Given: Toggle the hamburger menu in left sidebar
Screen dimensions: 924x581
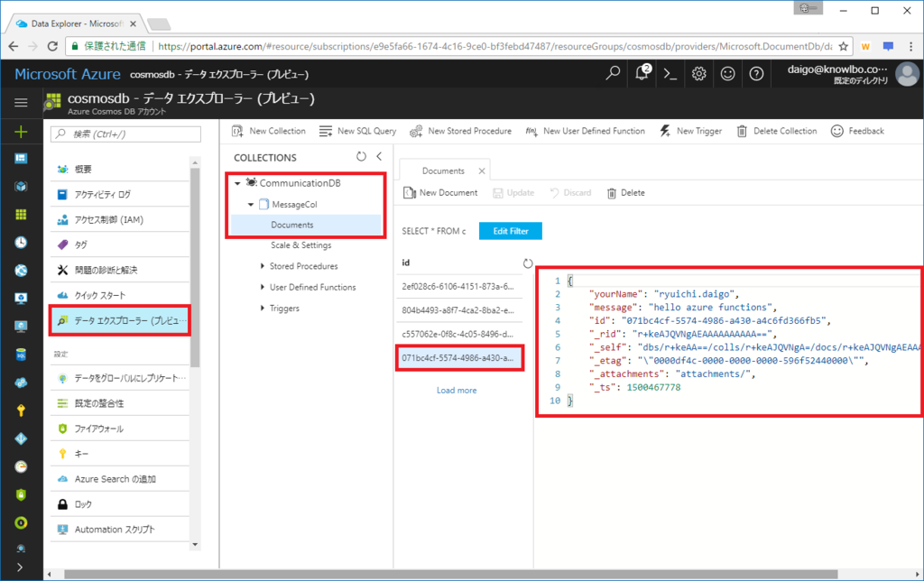Looking at the screenshot, I should 22,103.
